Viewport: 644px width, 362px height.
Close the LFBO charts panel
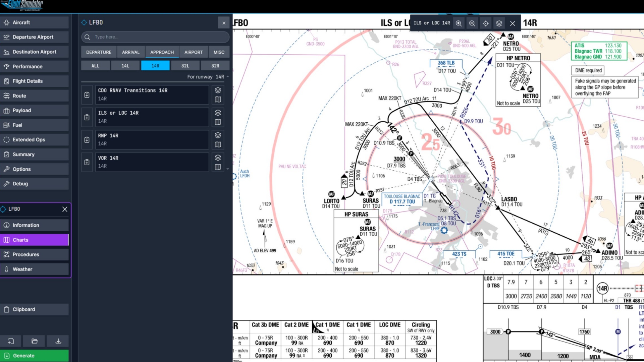click(224, 23)
